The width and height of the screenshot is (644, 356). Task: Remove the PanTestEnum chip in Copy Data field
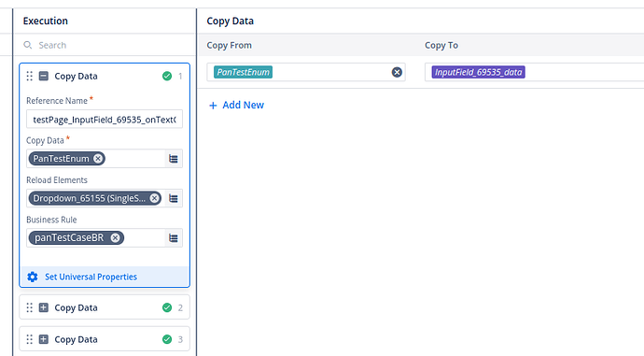(x=98, y=159)
